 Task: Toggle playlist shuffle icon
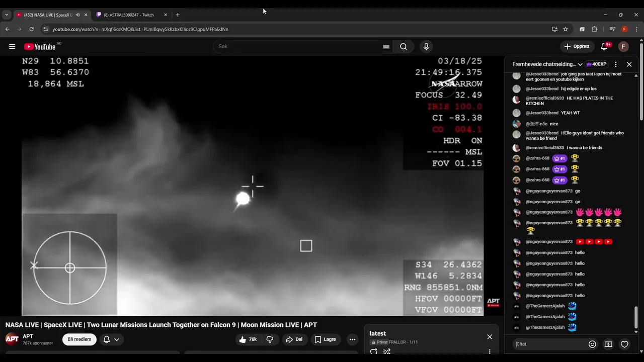click(387, 352)
